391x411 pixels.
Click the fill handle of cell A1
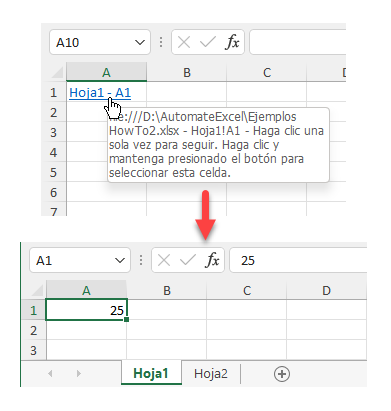126,319
